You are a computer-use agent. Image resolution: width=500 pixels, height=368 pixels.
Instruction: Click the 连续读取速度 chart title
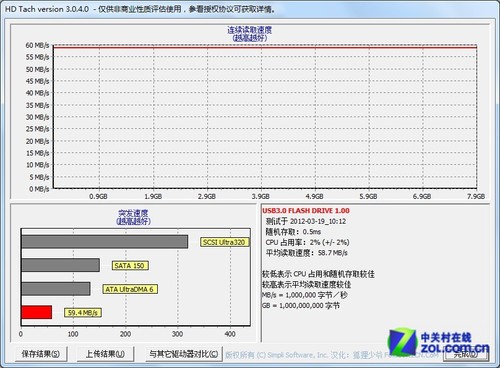pos(250,30)
